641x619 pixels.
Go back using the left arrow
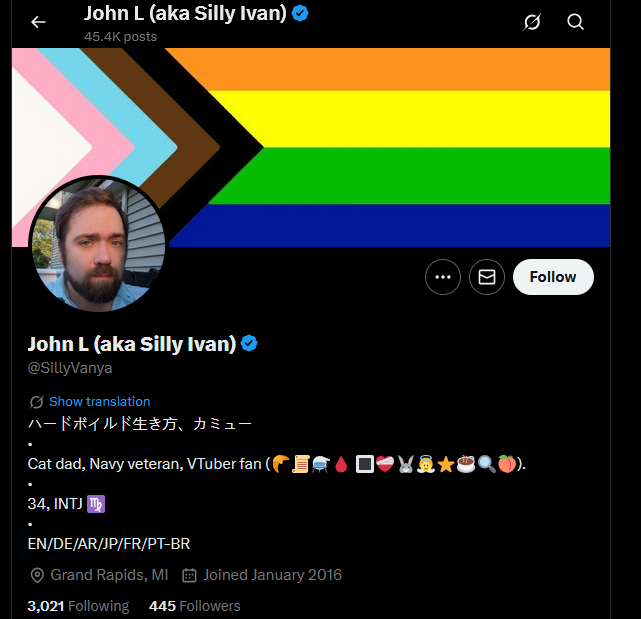coord(38,22)
